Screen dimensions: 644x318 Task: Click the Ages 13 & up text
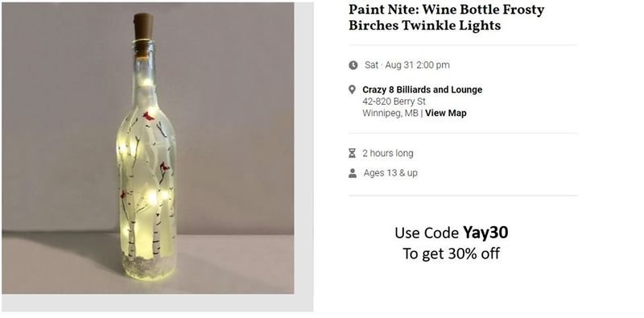(390, 173)
